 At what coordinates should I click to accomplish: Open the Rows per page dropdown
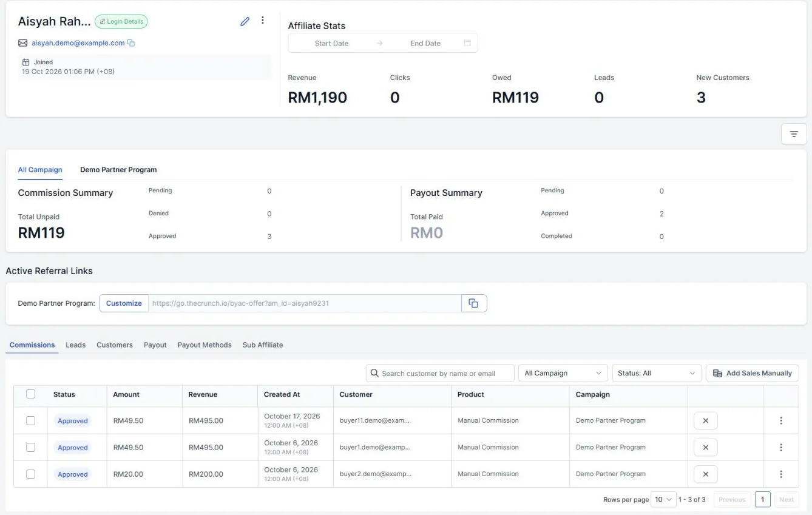tap(663, 499)
